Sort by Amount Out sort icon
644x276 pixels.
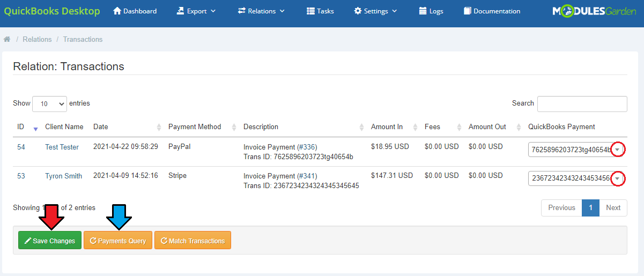(519, 127)
